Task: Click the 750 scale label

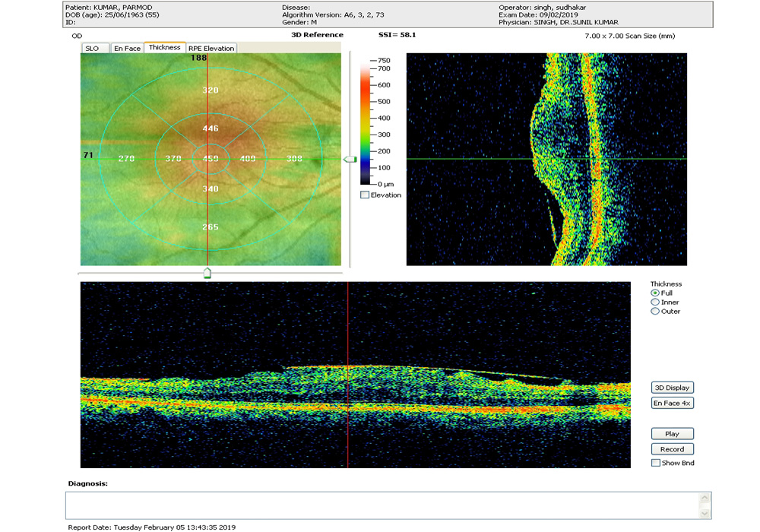Action: pyautogui.click(x=384, y=61)
